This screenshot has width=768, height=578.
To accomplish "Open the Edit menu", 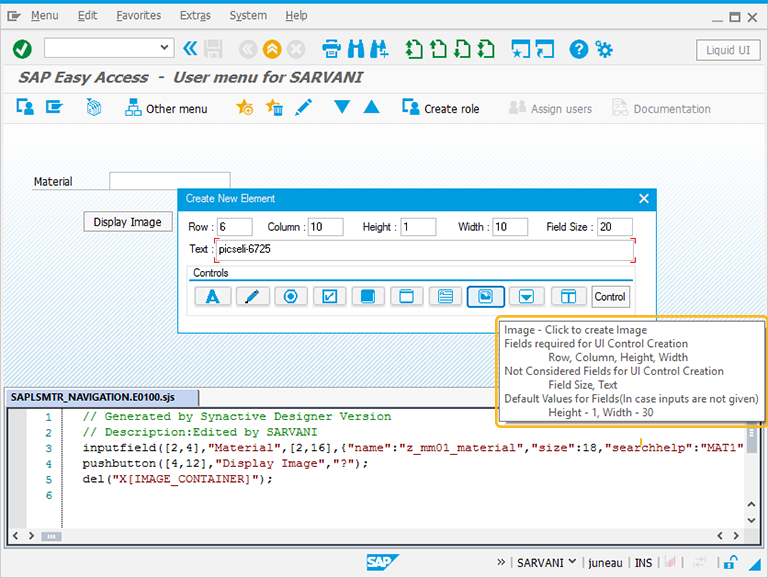I will 87,16.
